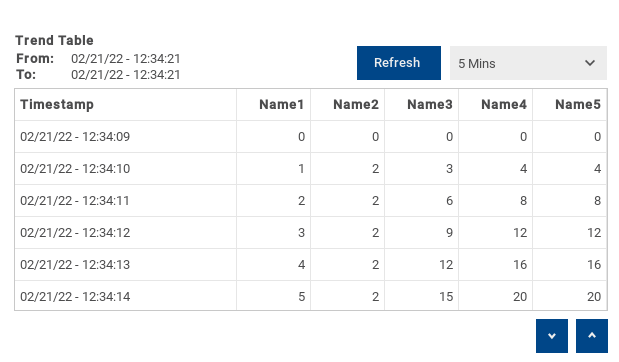Image resolution: width=619 pixels, height=362 pixels.
Task: Click the blue up arrow page button
Action: click(x=592, y=336)
